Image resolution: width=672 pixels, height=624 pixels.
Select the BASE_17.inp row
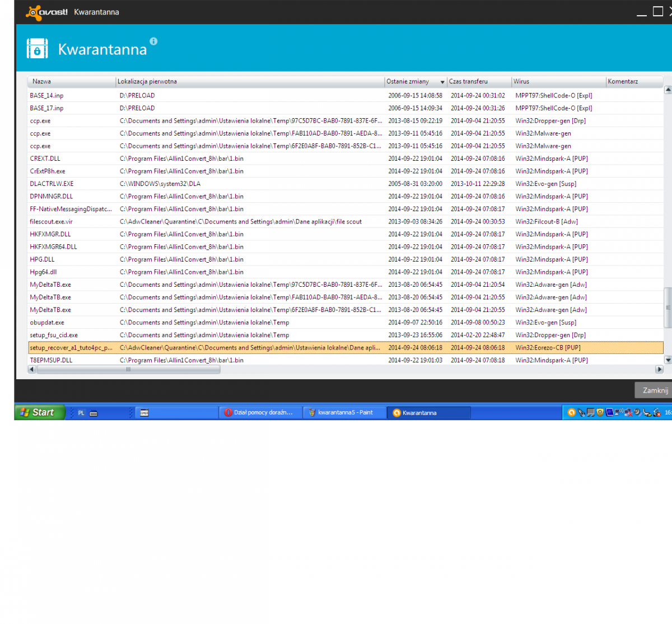click(346, 108)
